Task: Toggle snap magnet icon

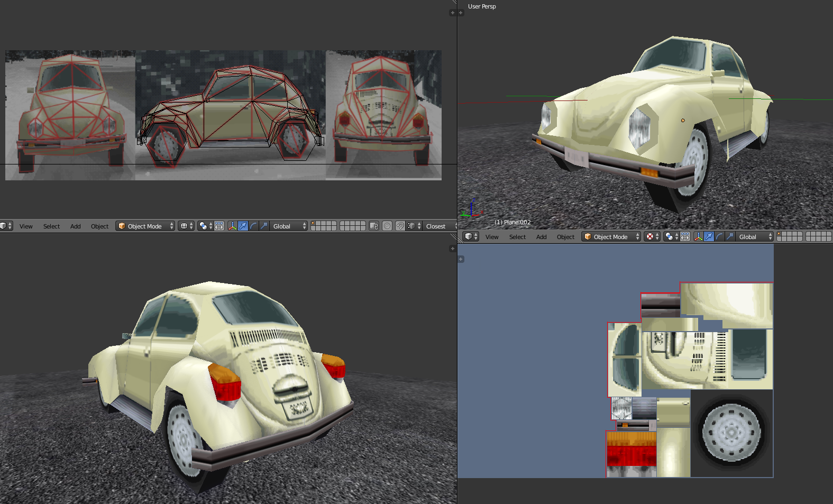Action: (x=400, y=226)
